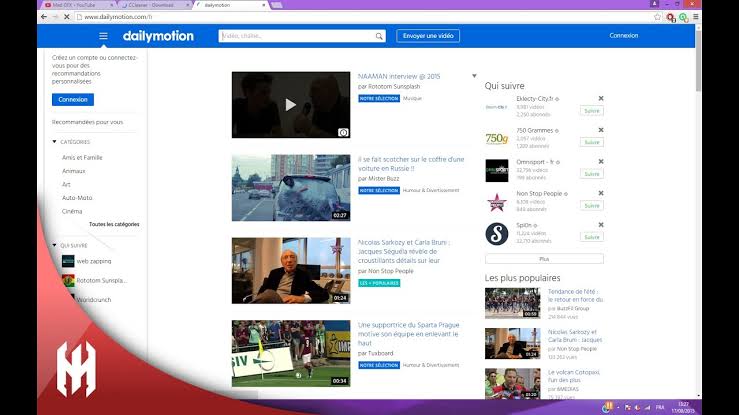Click the Musique category label
The width and height of the screenshot is (739, 415).
click(x=412, y=98)
